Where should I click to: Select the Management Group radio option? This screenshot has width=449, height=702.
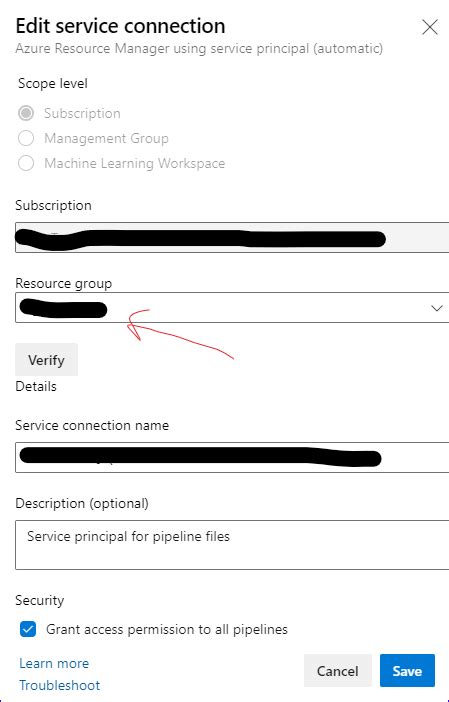pos(26,138)
